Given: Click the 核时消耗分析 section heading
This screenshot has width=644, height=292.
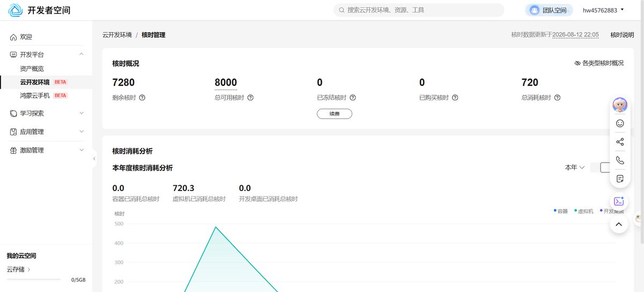Looking at the screenshot, I should pos(132,151).
